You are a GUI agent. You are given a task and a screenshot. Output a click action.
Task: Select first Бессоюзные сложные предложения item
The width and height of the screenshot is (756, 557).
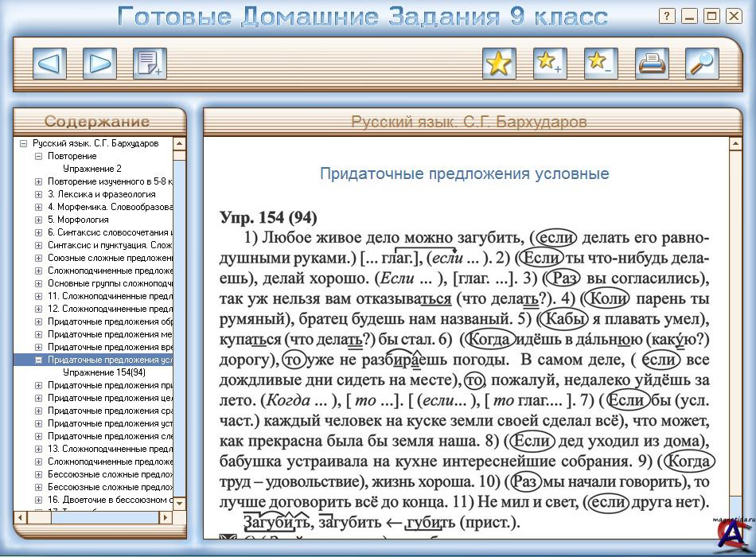pos(110,474)
